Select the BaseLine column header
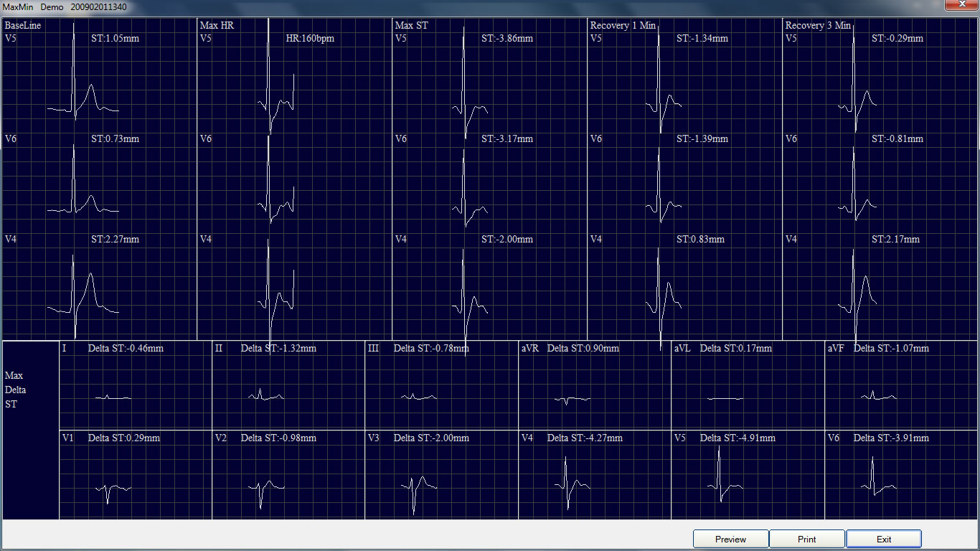Screen dimensions: 980x551 (x=24, y=25)
